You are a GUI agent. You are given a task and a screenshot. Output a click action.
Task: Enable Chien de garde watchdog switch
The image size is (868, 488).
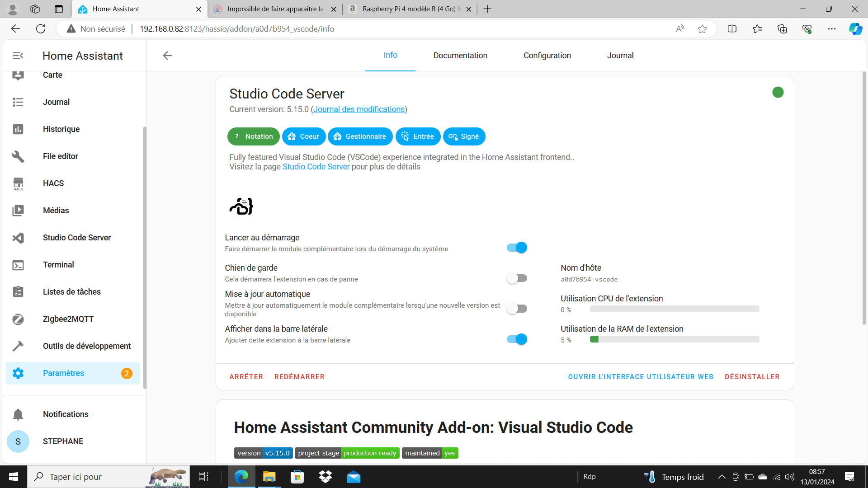pyautogui.click(x=517, y=278)
